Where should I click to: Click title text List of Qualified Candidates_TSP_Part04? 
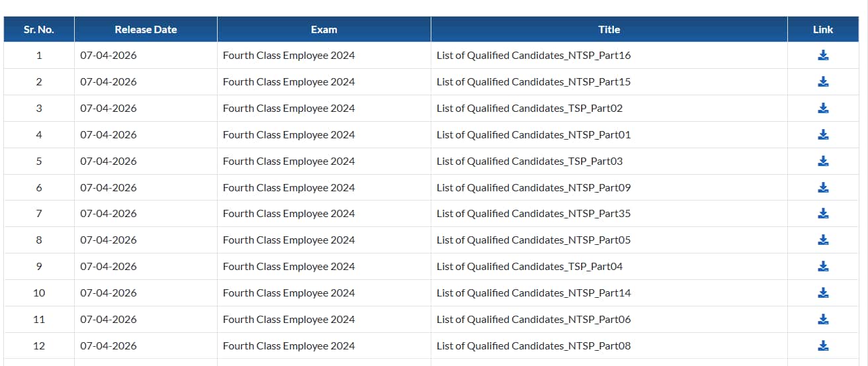coord(529,266)
